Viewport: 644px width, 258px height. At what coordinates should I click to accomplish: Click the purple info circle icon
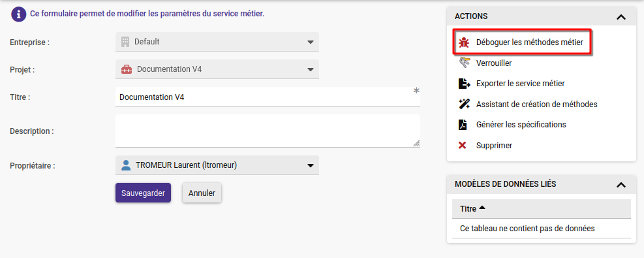point(18,14)
